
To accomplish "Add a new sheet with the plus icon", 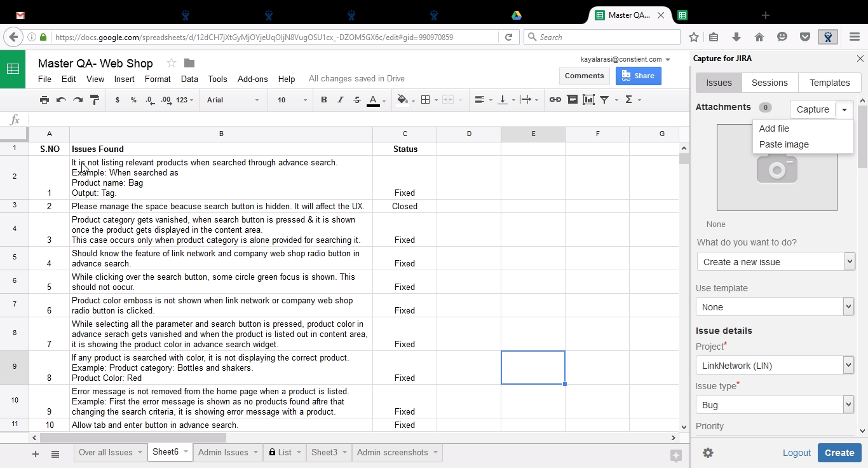I will click(x=36, y=454).
